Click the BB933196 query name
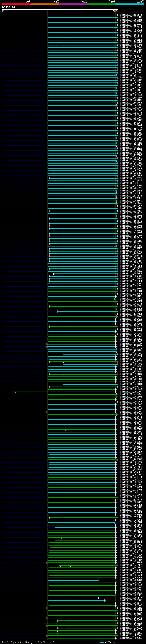The image size is (146, 644). coord(8,7)
